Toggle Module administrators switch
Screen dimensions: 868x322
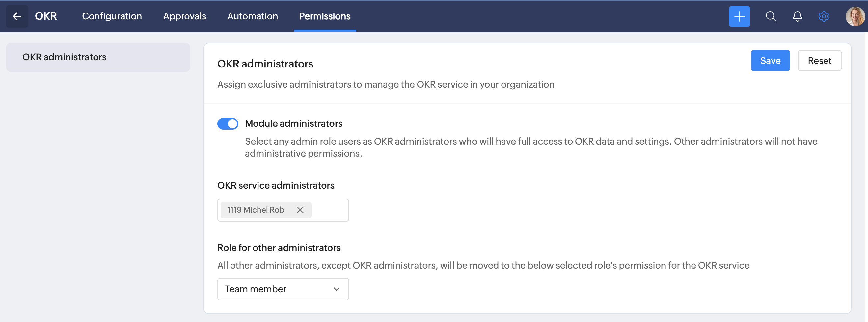click(x=228, y=123)
